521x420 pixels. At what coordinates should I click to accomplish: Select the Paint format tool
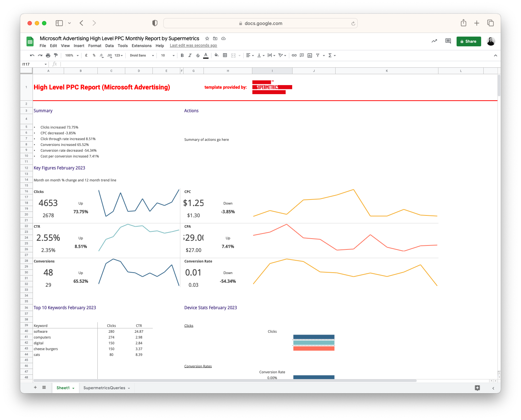coord(56,55)
